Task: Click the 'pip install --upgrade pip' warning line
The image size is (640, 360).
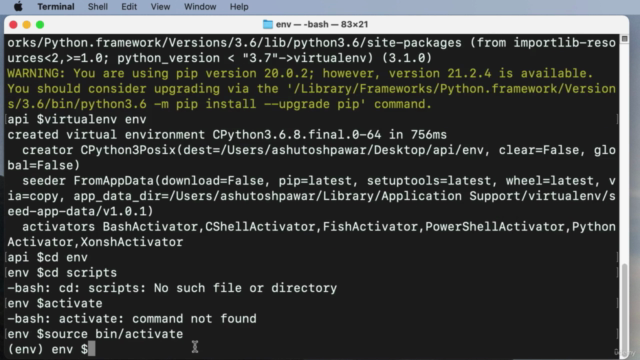Action: (219, 104)
